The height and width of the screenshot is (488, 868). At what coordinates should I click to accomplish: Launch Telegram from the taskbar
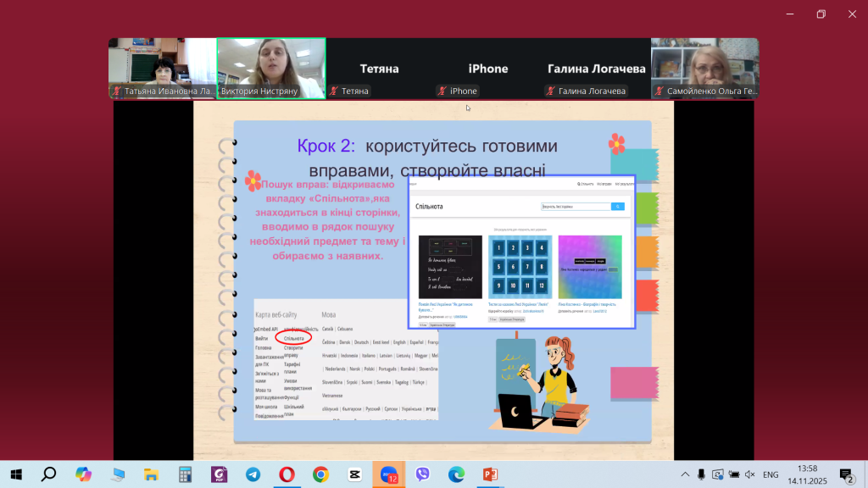click(253, 474)
